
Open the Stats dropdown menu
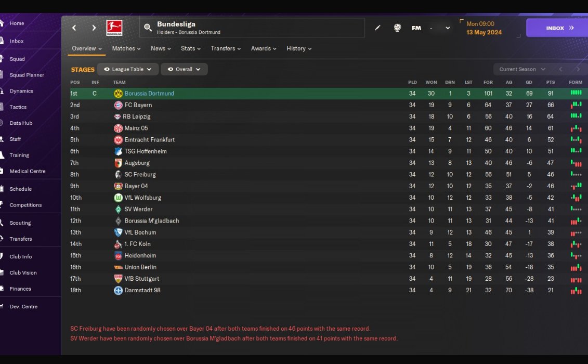click(x=190, y=48)
